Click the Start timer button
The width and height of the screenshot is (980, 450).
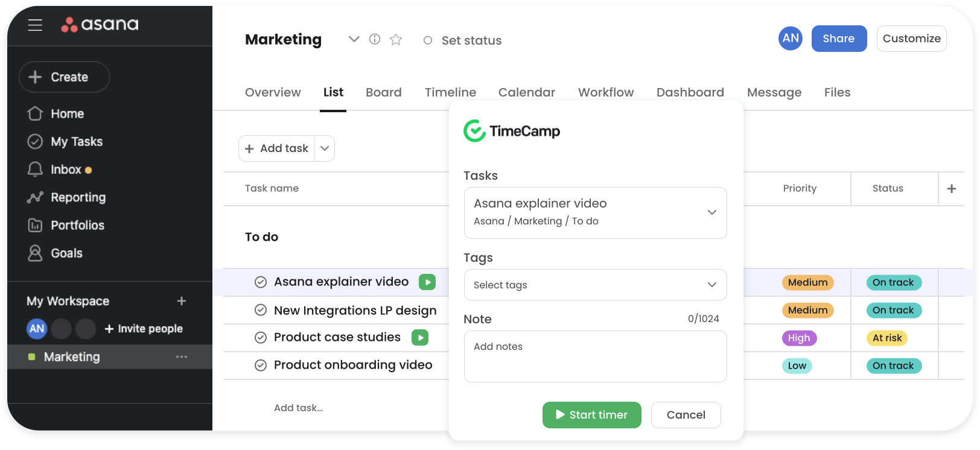pos(592,415)
